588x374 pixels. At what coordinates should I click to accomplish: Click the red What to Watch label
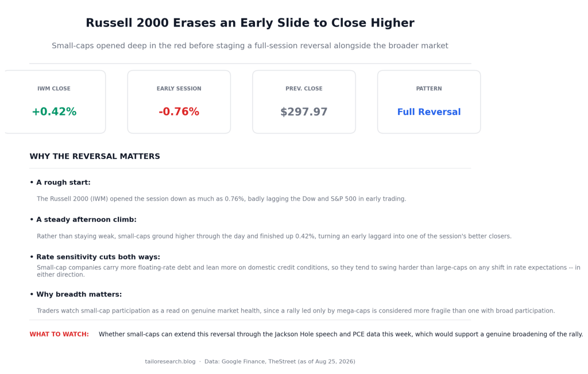59,334
